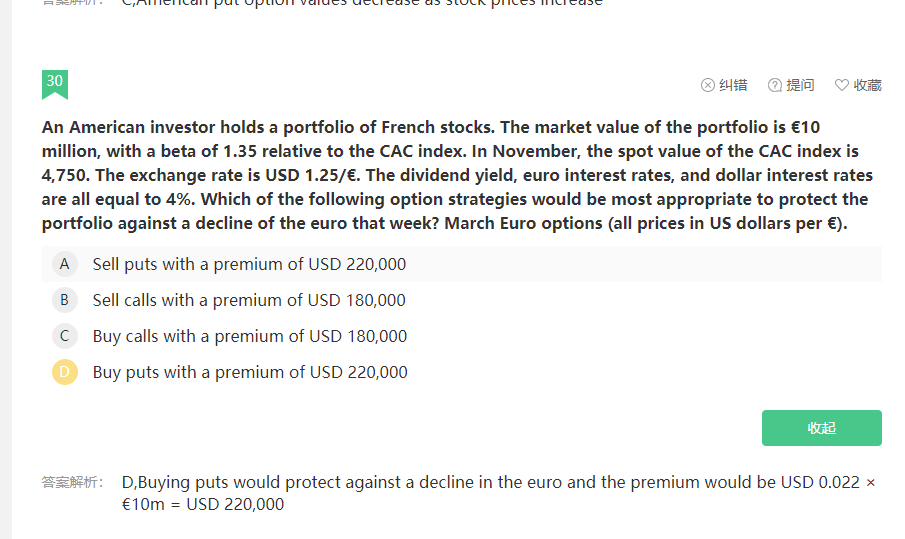Select the option B letter circle
The height and width of the screenshot is (539, 905).
pyautogui.click(x=64, y=300)
